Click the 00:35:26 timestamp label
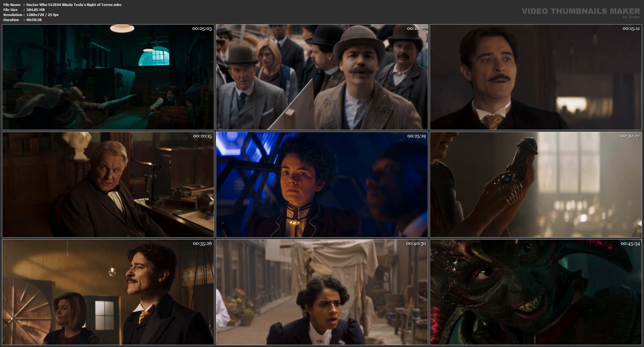 click(x=202, y=244)
